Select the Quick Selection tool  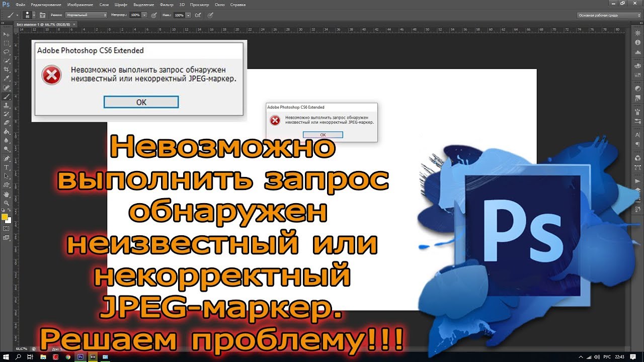[x=7, y=61]
